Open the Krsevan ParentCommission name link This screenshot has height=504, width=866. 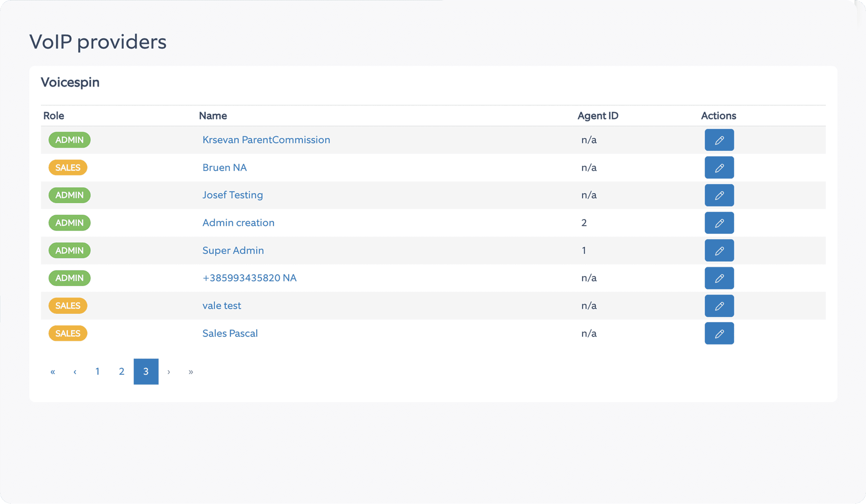click(266, 140)
